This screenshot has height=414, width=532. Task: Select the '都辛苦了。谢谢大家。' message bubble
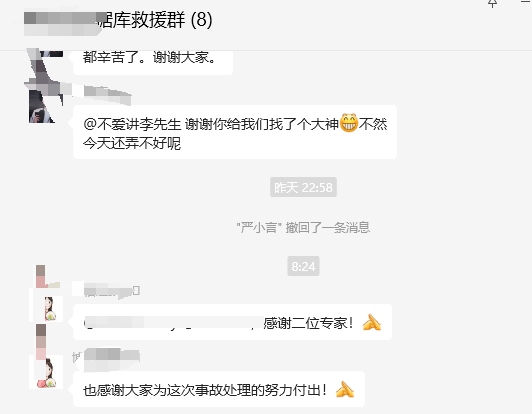[x=153, y=62]
